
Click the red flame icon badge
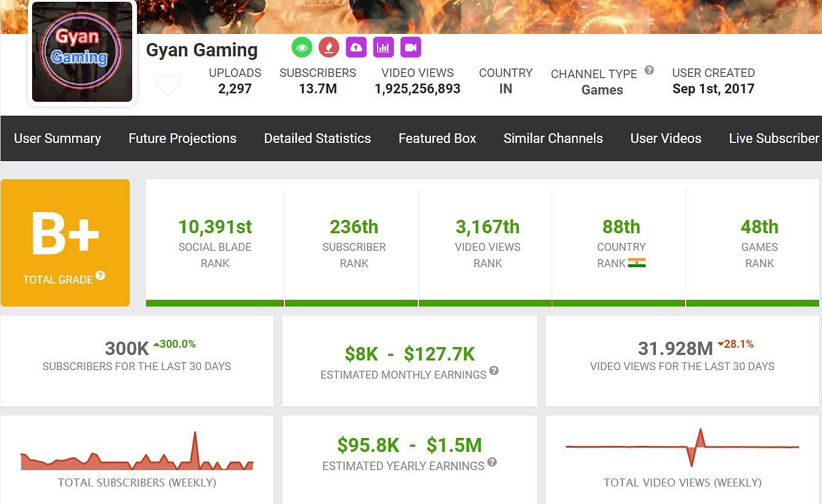329,47
